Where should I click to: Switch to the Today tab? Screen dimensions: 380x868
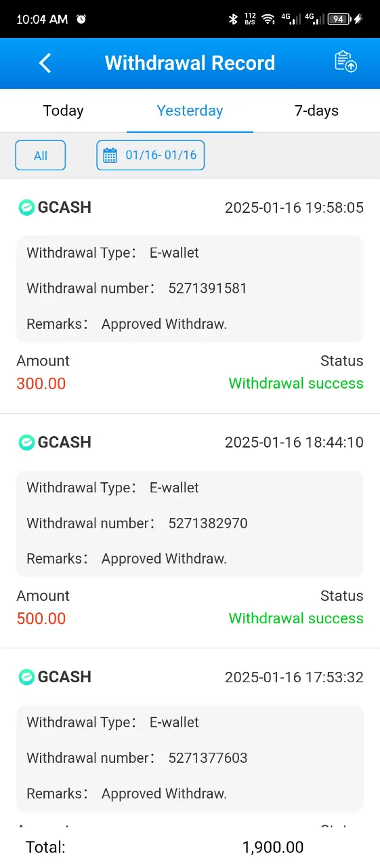point(63,111)
